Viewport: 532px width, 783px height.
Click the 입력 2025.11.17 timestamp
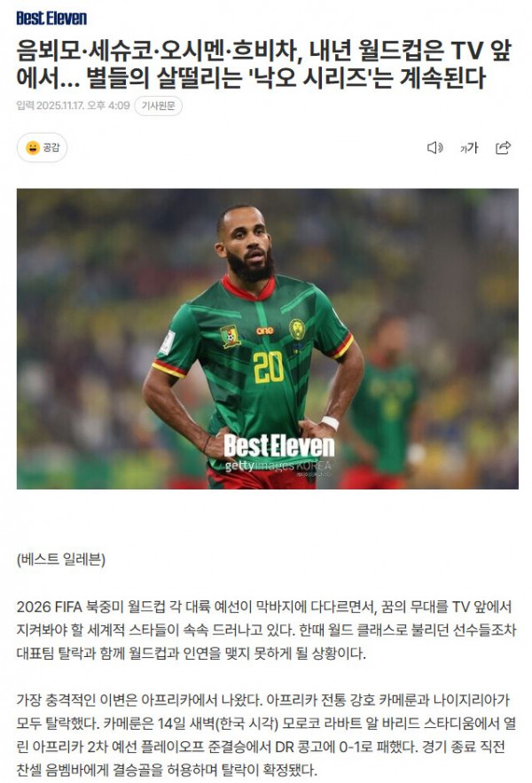click(73, 106)
